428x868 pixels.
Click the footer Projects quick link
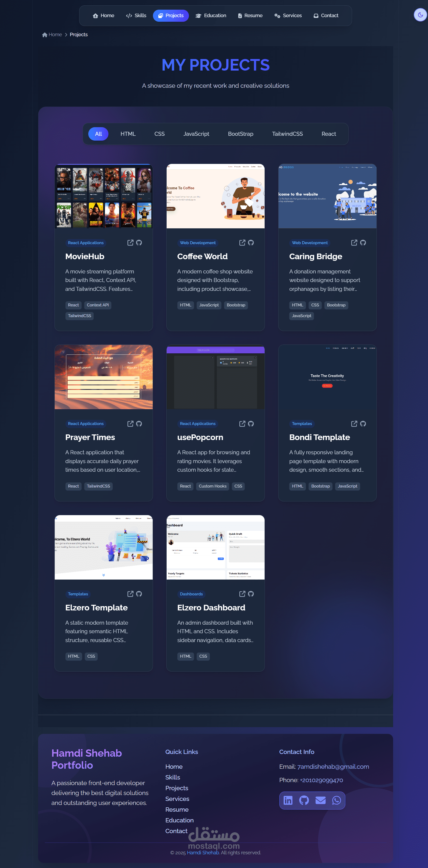177,788
